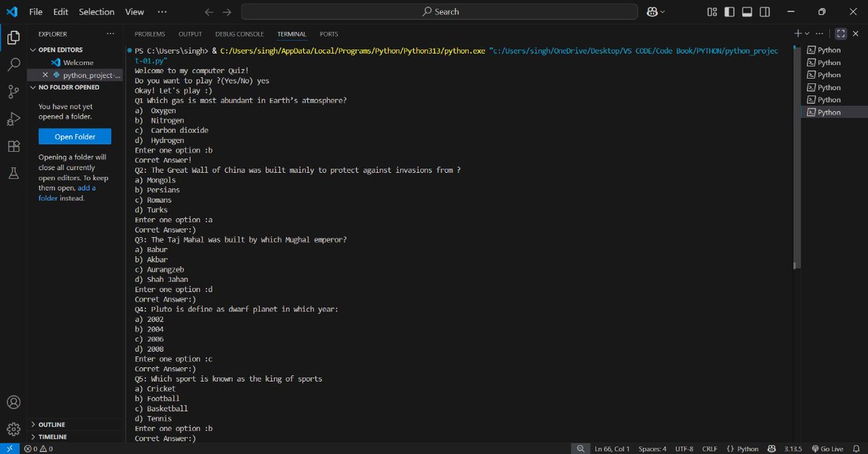Click Ln 66, Col 1 in status bar

[613, 448]
